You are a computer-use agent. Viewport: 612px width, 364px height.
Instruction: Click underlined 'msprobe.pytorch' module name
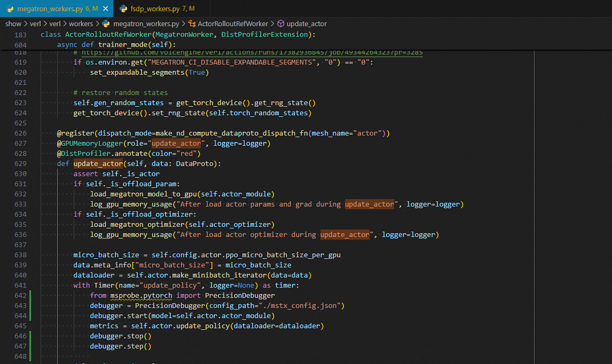141,295
